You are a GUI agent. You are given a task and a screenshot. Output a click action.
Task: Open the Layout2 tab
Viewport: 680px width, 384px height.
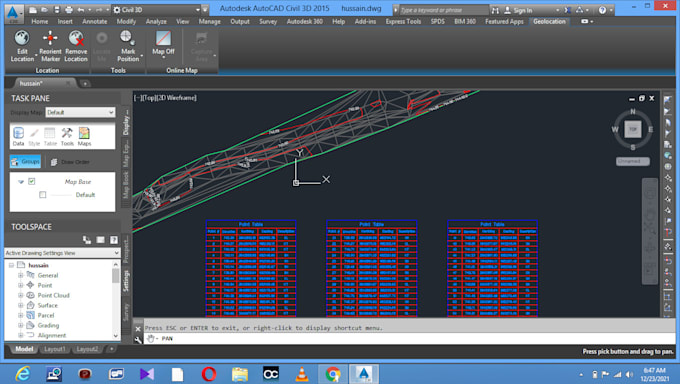pos(87,349)
